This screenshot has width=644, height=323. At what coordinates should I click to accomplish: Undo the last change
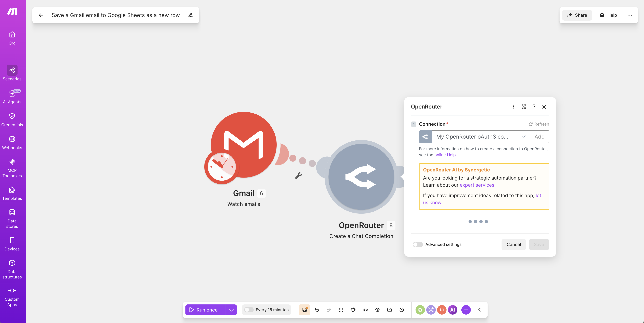pyautogui.click(x=317, y=310)
